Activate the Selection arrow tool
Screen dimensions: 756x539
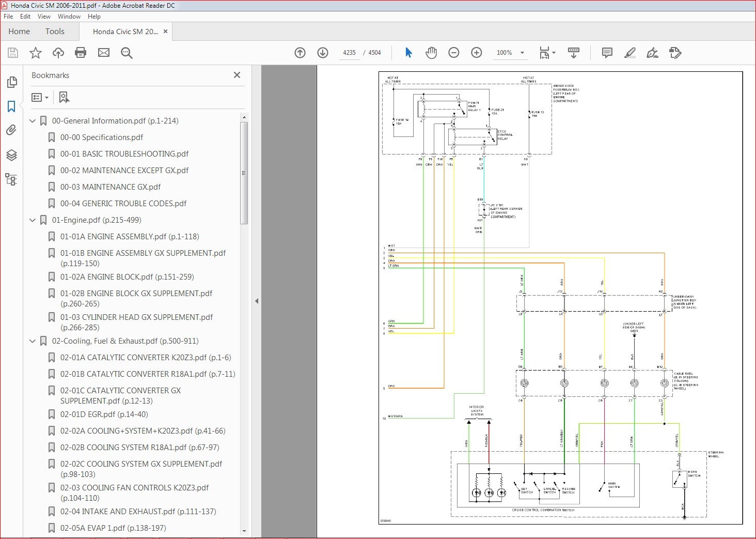408,53
